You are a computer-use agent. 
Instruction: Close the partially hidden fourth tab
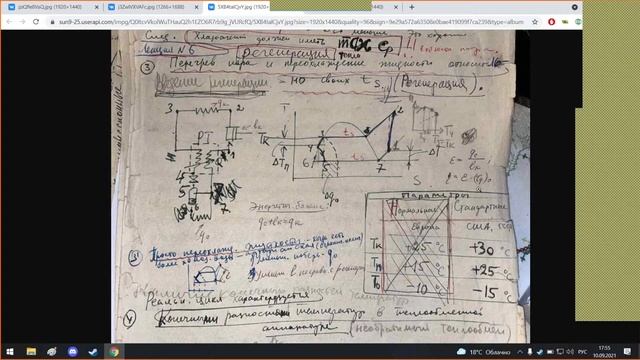pyautogui.click(x=396, y=7)
